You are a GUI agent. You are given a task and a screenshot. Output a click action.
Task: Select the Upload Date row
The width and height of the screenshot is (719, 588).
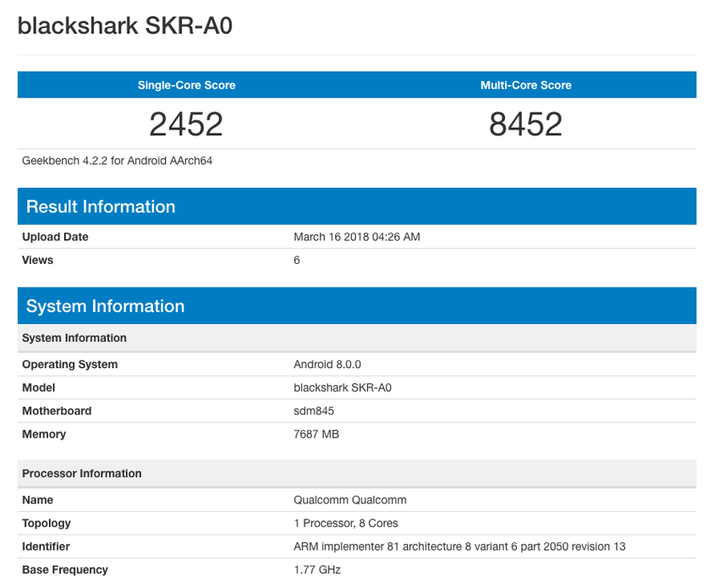[x=356, y=237]
